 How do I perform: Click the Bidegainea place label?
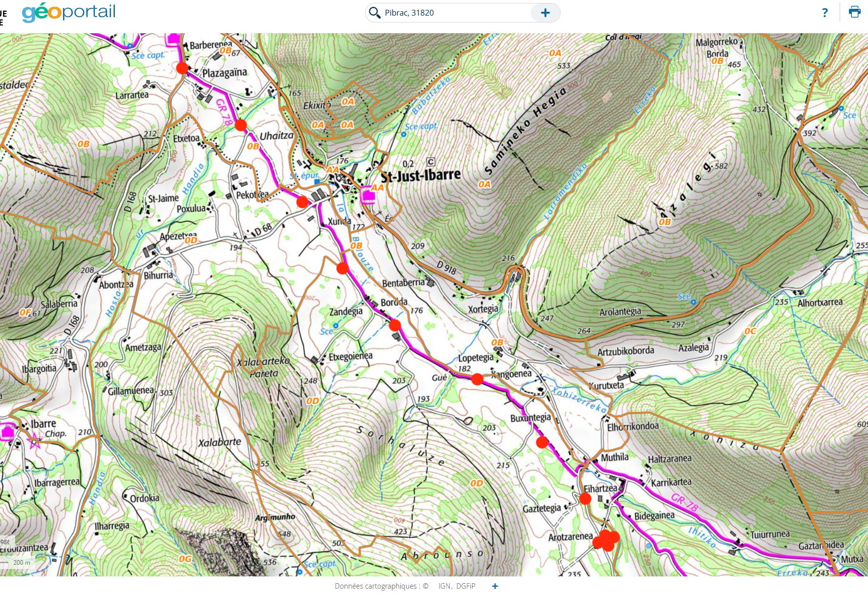[x=654, y=516]
